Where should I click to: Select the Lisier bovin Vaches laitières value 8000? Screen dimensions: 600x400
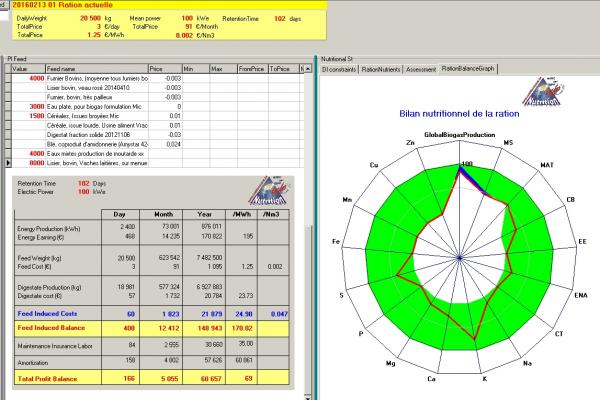click(x=29, y=163)
